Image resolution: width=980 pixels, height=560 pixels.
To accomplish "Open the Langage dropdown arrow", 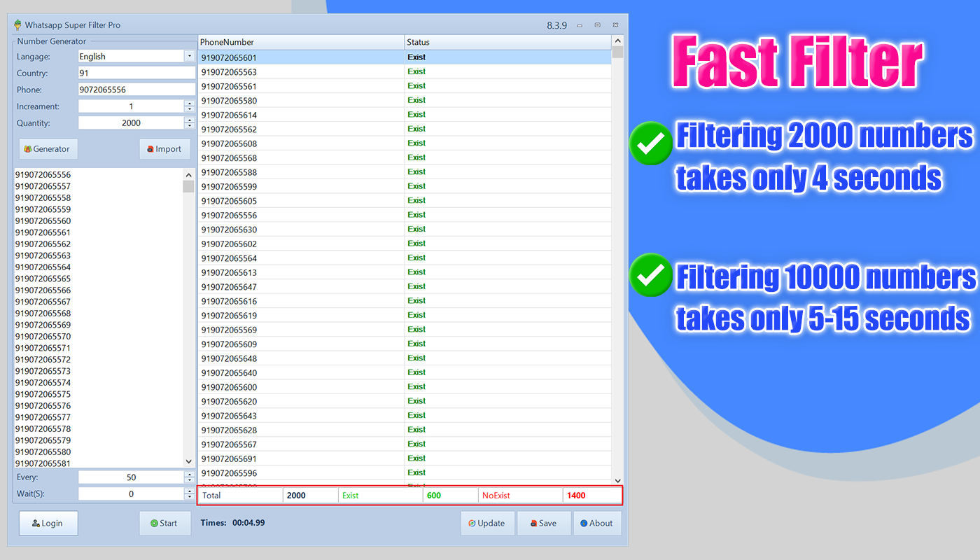I will (x=189, y=56).
